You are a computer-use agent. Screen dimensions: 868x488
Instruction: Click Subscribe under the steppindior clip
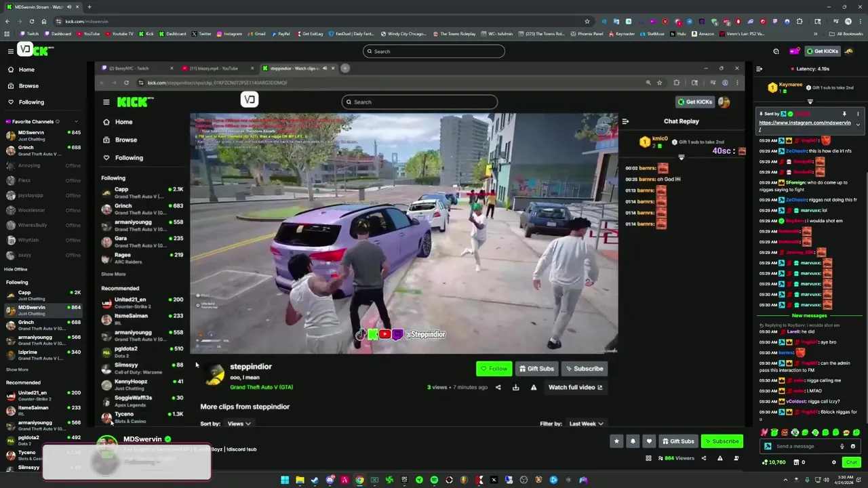[x=584, y=369]
